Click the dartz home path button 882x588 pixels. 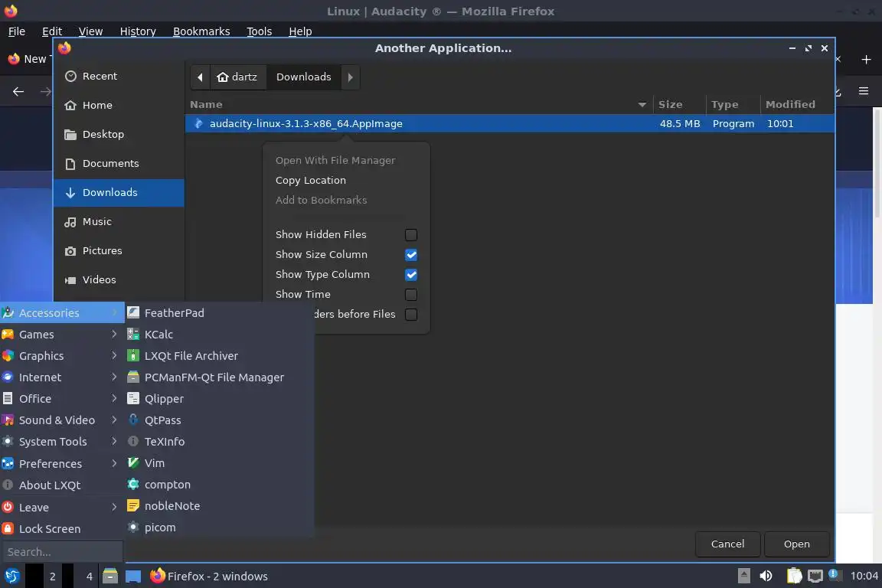point(237,77)
